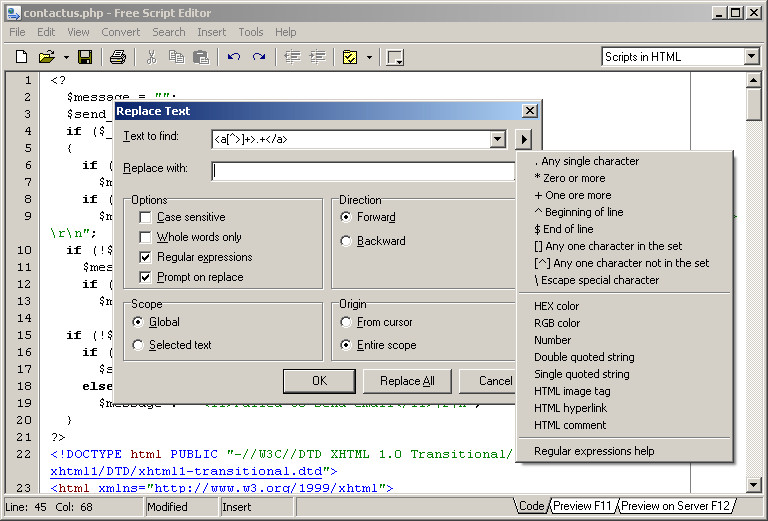Insert HTML hyperlink pattern
This screenshot has width=768, height=521.
pyautogui.click(x=625, y=408)
